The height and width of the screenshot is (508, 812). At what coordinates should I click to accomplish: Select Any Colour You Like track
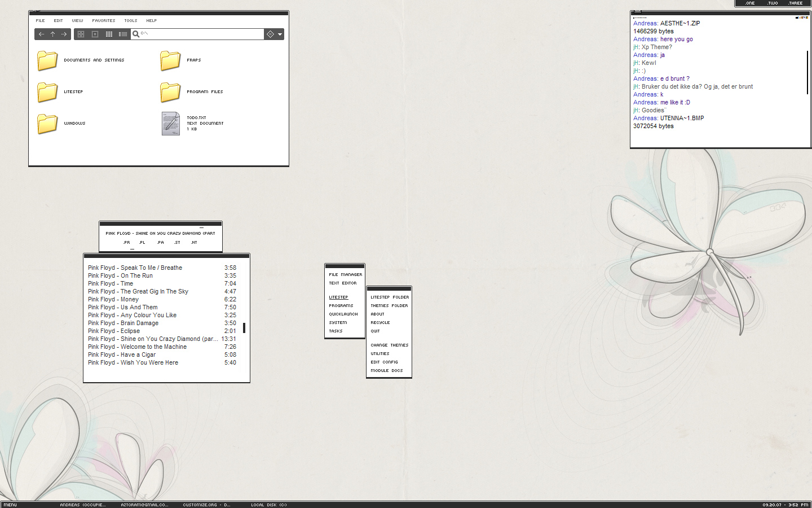coord(162,315)
